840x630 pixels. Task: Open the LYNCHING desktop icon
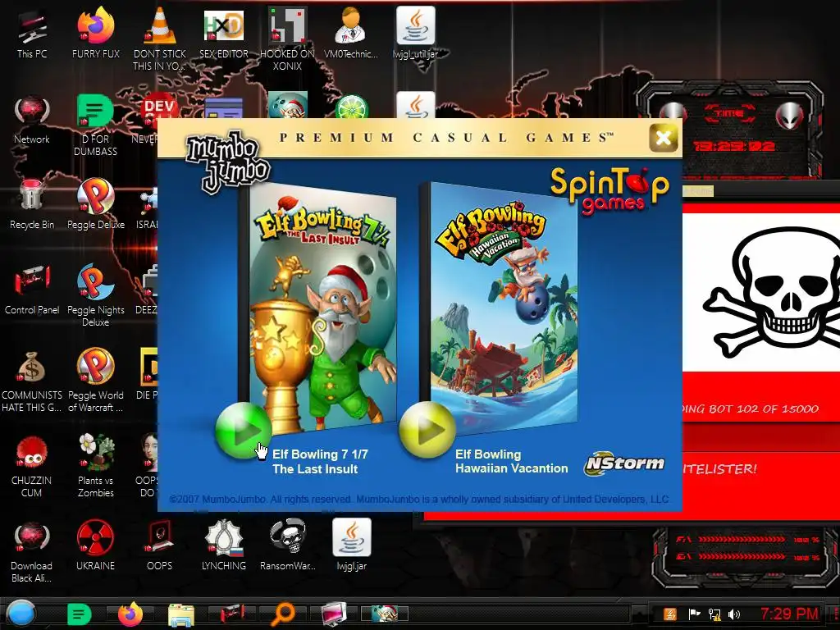(223, 546)
